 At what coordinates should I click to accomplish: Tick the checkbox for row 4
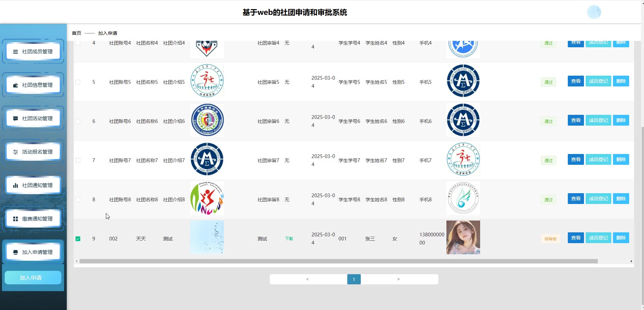tap(78, 43)
